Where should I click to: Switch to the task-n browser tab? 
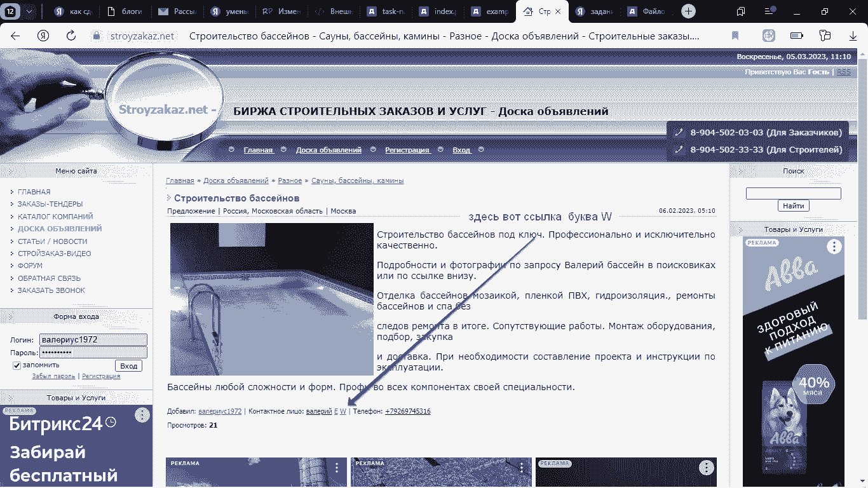point(388,11)
